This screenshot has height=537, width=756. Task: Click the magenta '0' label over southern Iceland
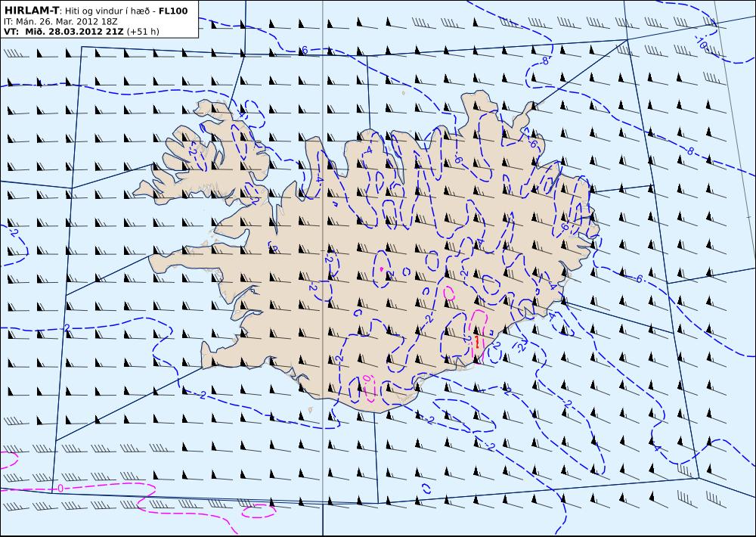coord(367,378)
